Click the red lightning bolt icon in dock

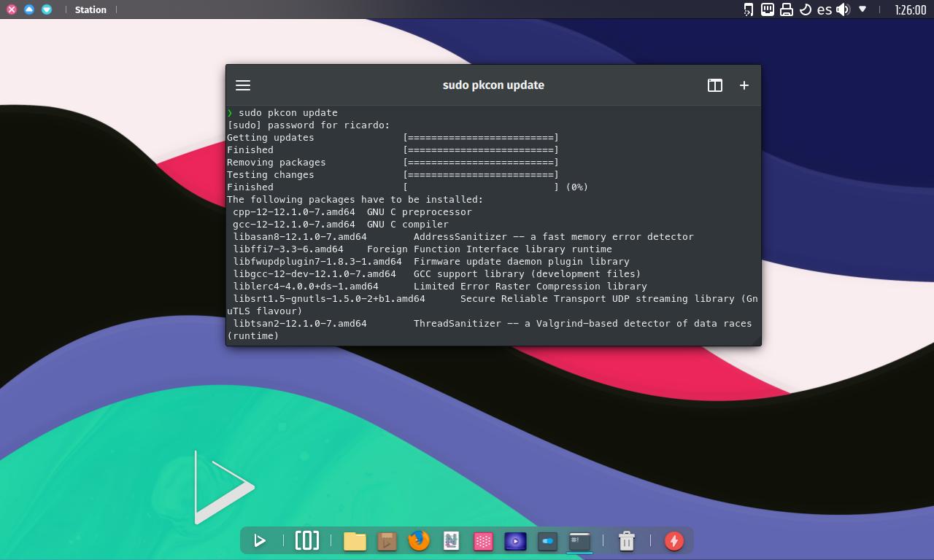tap(674, 540)
